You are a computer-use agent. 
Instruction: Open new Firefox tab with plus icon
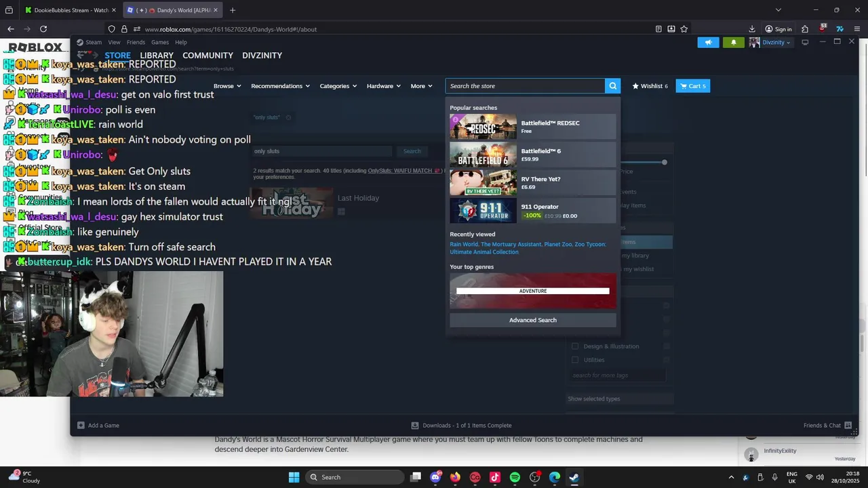pos(233,10)
